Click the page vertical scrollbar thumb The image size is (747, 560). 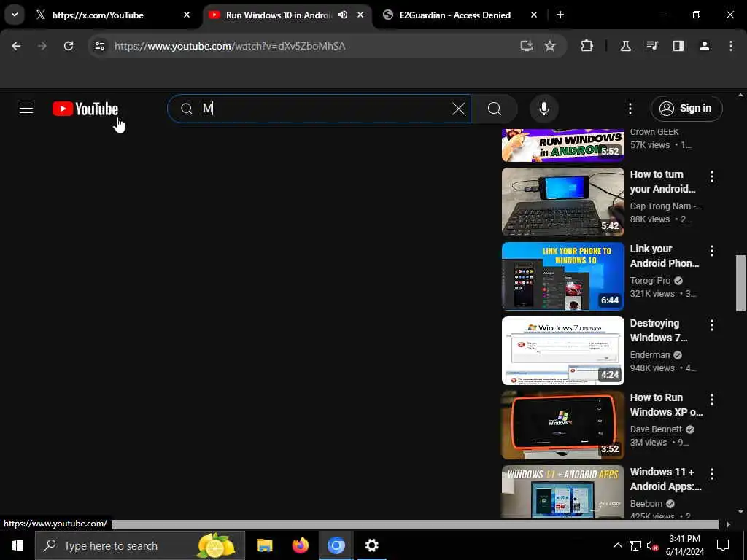[x=740, y=284]
